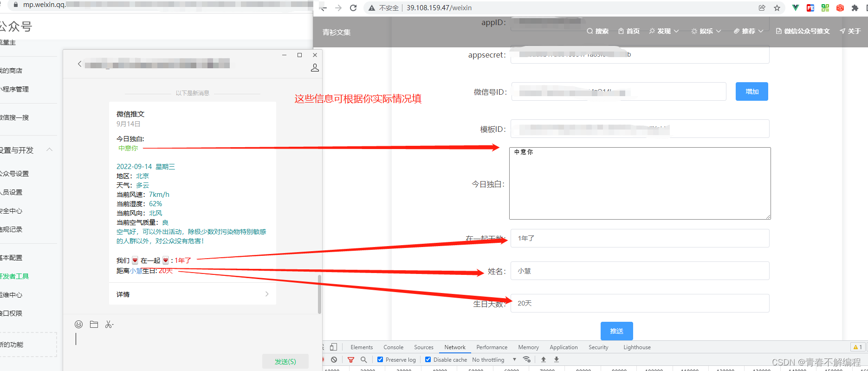Expand the 详情 message detail row
Viewport: 868px width, 371px height.
(193, 294)
